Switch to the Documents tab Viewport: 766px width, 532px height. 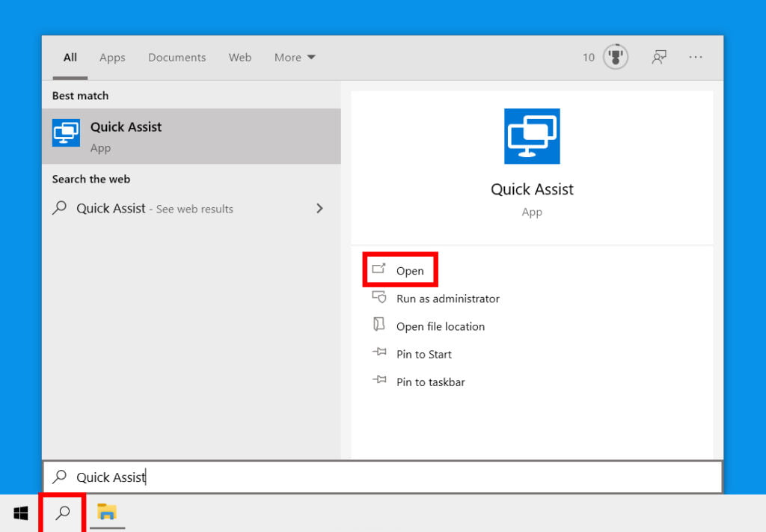(177, 57)
